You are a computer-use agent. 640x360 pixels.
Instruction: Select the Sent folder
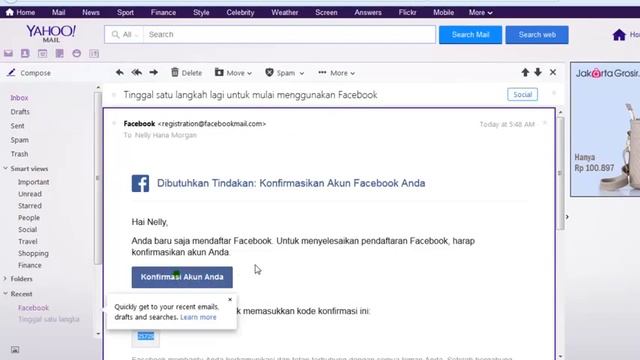(18, 126)
